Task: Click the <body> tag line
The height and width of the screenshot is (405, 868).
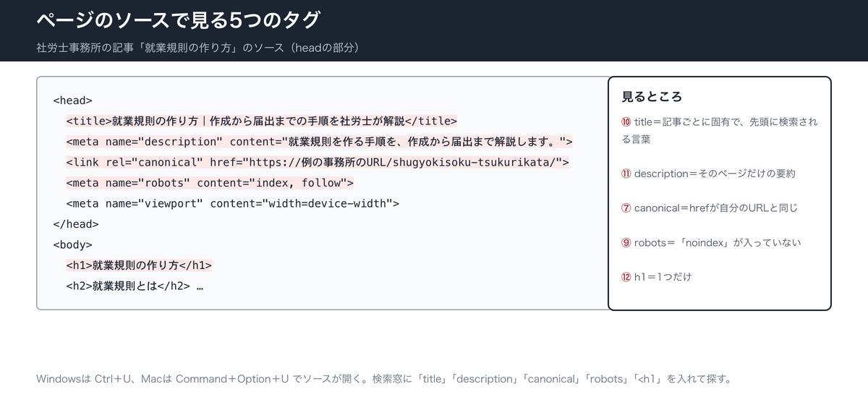Action: pos(73,244)
